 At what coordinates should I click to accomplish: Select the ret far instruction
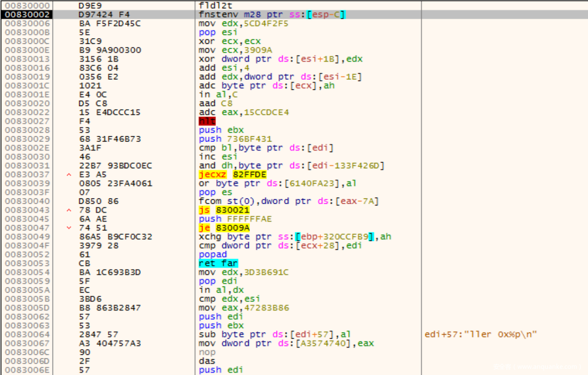(x=218, y=263)
